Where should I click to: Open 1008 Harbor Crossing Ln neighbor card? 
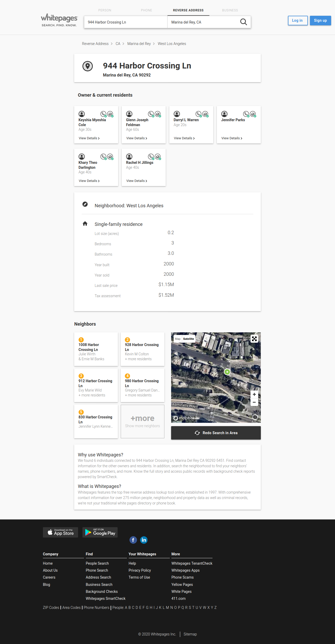(96, 349)
